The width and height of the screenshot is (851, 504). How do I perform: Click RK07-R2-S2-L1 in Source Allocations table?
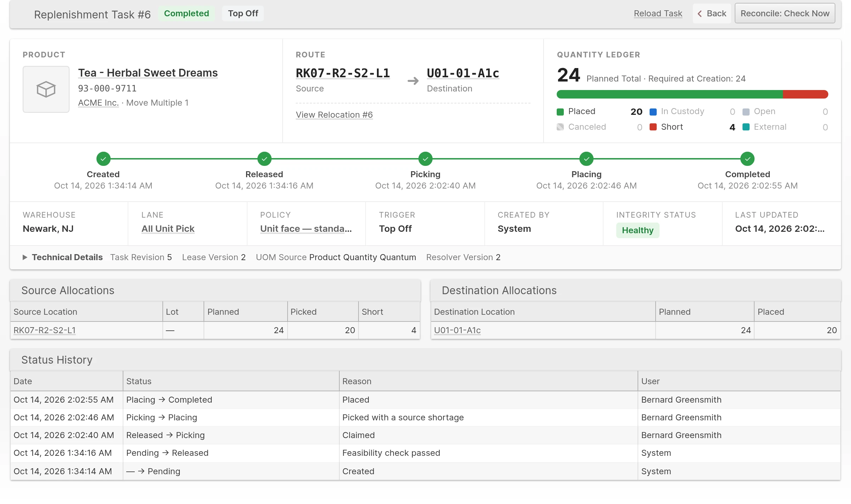[45, 330]
